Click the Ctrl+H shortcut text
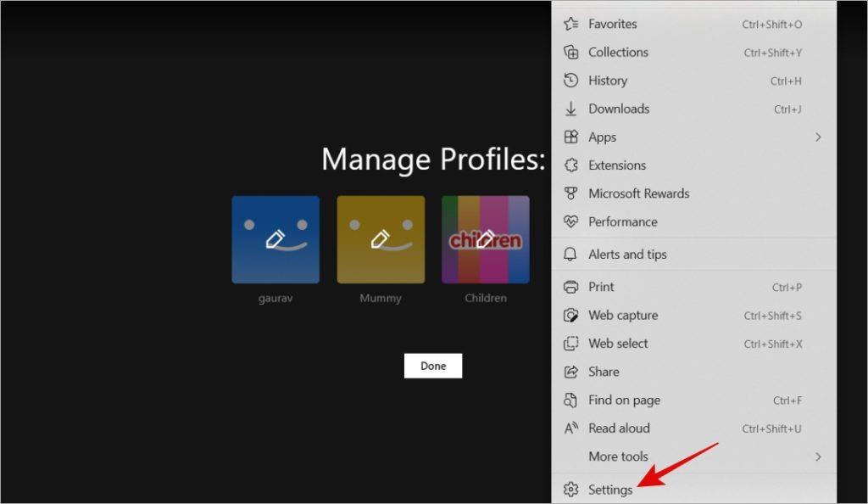The width and height of the screenshot is (868, 504). pyautogui.click(x=786, y=81)
